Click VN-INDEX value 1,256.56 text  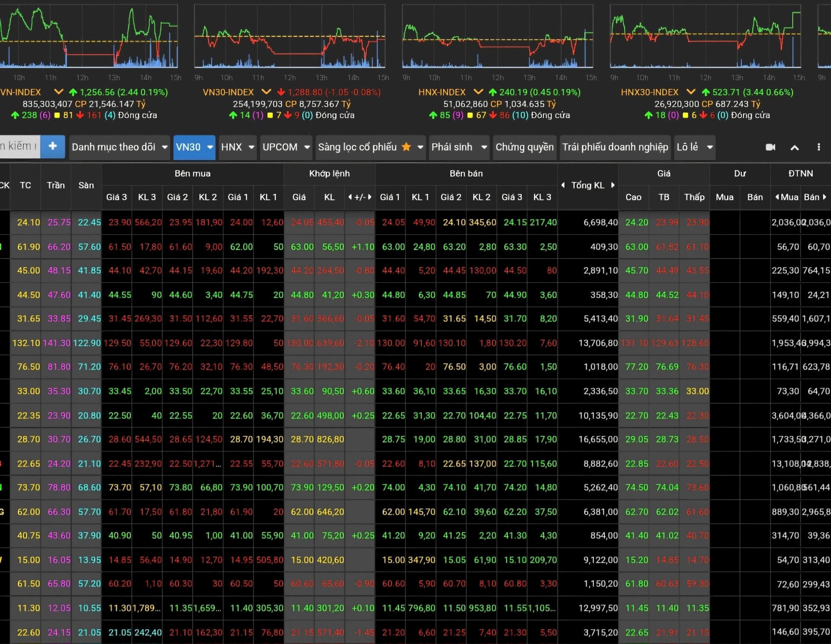pos(97,92)
